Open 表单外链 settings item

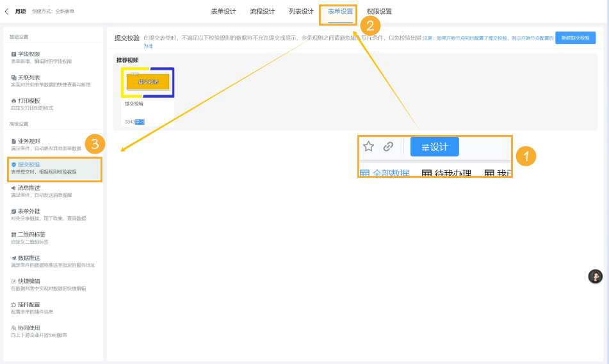(54, 214)
